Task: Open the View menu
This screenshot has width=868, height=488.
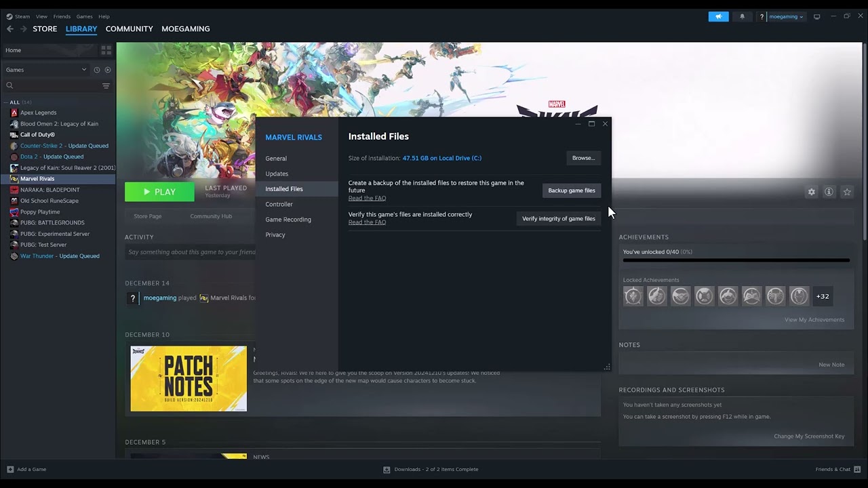Action: 41,16
